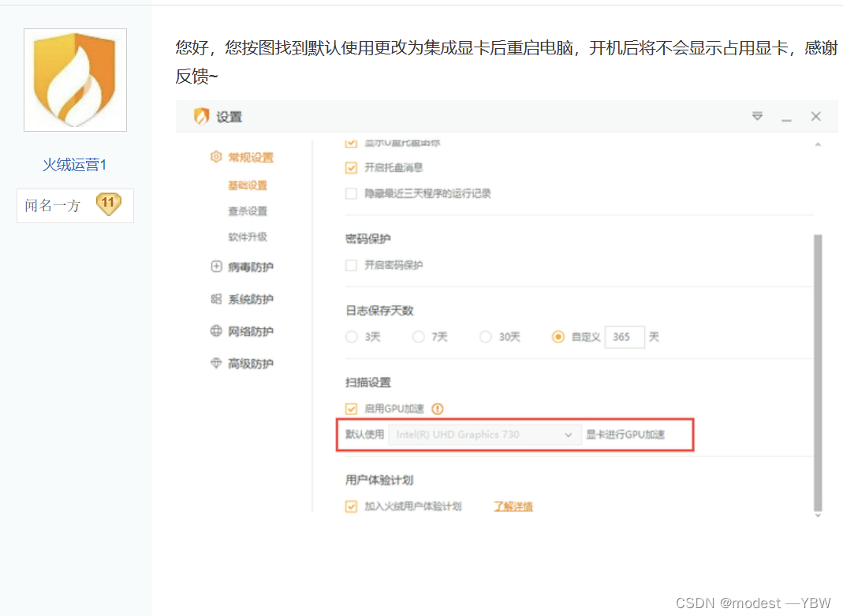Minimize the 设置 window
The image size is (843, 616).
click(786, 121)
